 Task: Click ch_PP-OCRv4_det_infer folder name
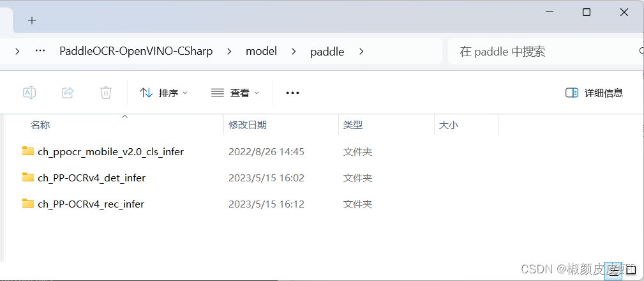(x=91, y=178)
